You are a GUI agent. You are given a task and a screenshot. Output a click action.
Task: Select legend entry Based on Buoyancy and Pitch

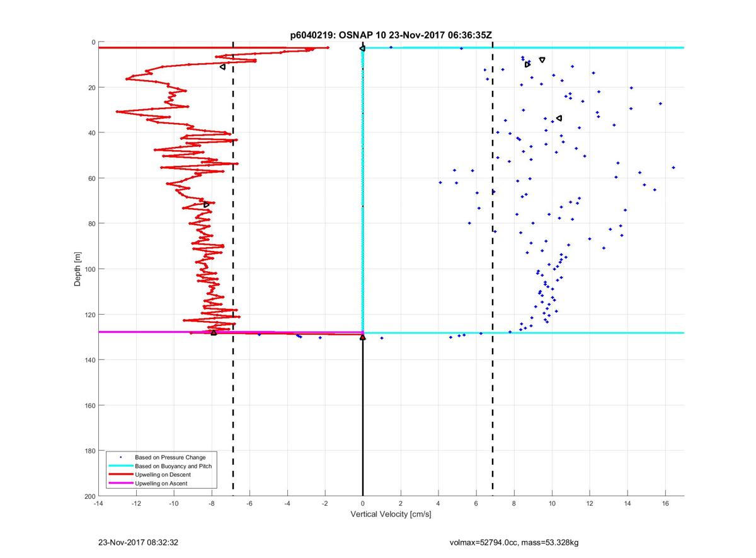point(173,466)
